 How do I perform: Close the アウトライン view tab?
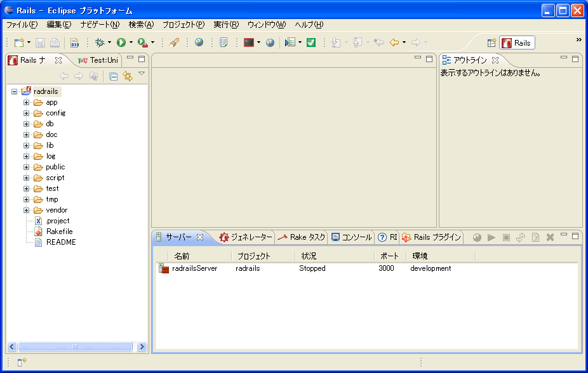tap(495, 60)
